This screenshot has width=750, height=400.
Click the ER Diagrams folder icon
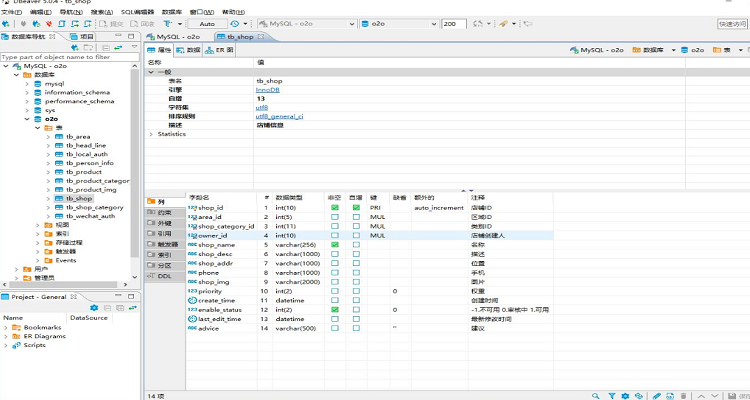[x=16, y=336]
